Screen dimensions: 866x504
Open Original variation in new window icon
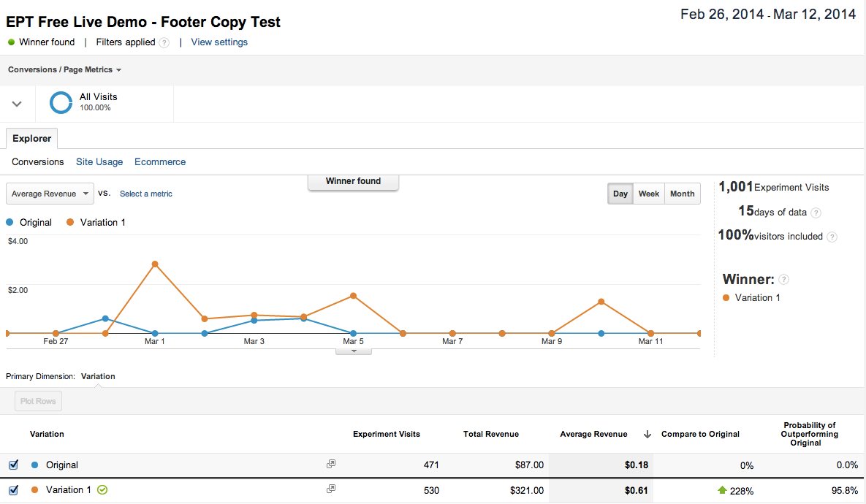331,464
